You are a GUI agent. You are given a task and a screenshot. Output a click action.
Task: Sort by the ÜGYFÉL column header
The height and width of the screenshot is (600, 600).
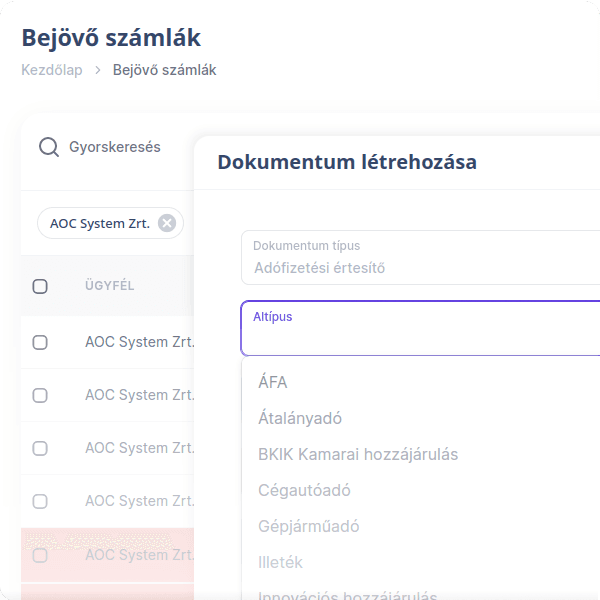coord(109,286)
